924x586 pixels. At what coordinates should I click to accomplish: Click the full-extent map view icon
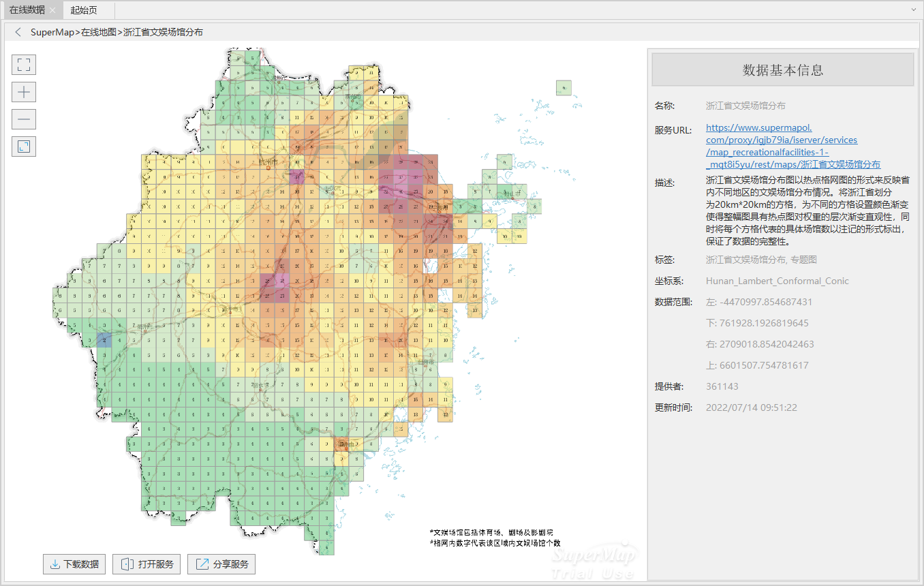coord(24,65)
